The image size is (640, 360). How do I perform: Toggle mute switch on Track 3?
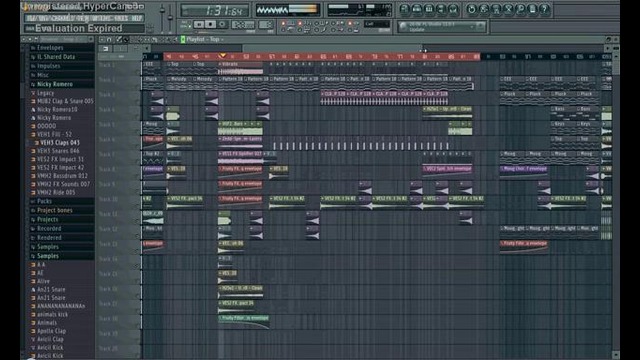click(x=138, y=101)
